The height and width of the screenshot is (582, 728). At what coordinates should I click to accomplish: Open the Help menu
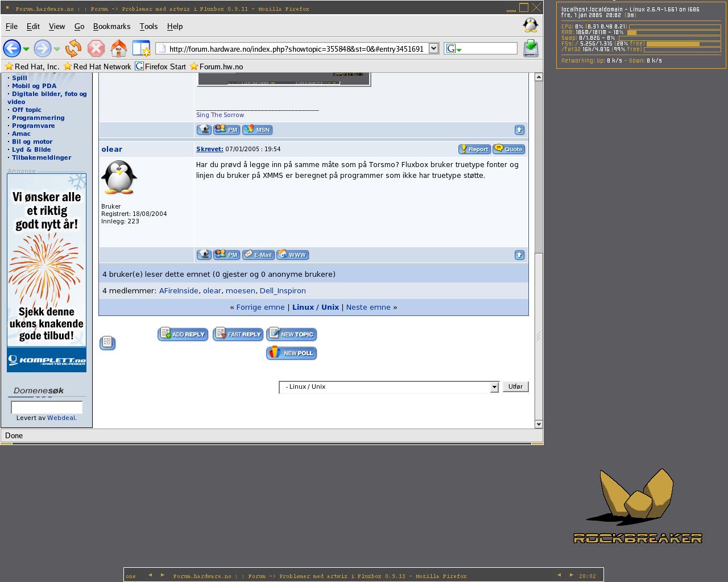[x=175, y=26]
